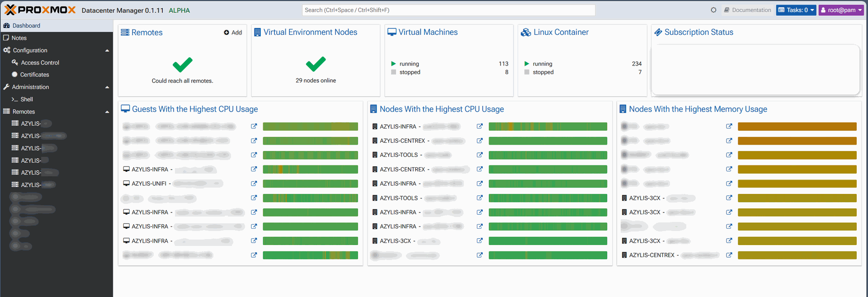This screenshot has width=868, height=297.
Task: Open the Shell item
Action: [x=27, y=99]
